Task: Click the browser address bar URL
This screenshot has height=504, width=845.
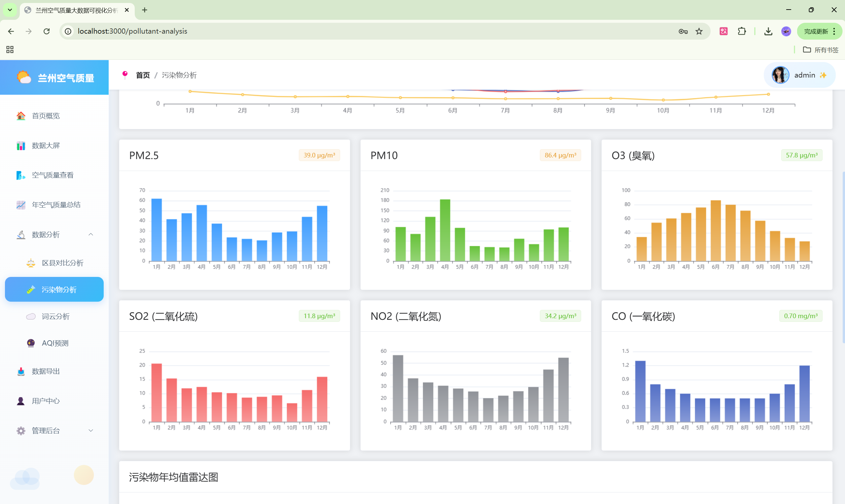Action: [x=132, y=31]
